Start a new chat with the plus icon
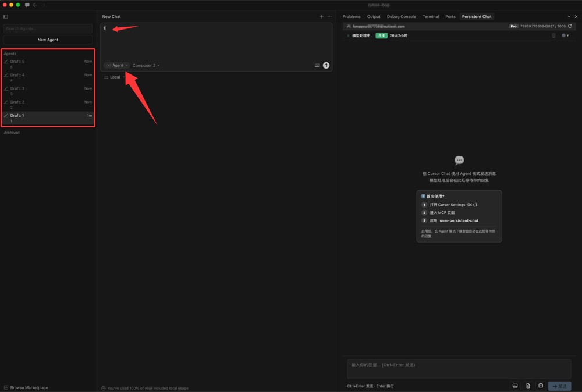The image size is (582, 392). click(x=321, y=17)
